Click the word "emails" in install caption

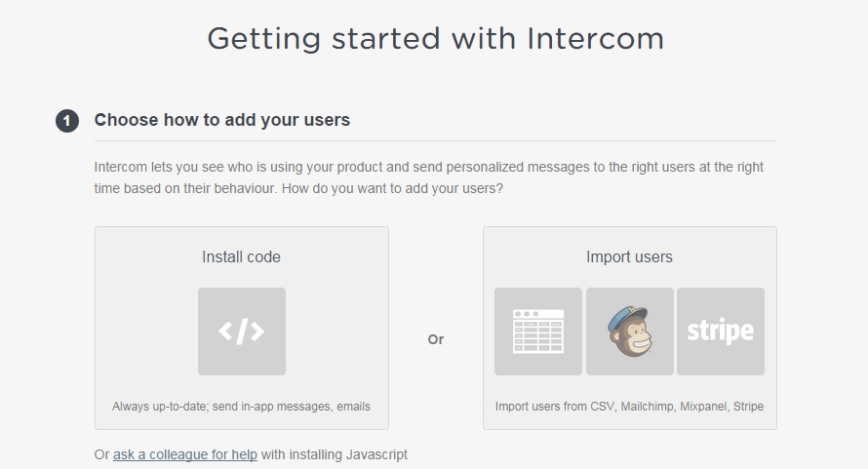coord(351,406)
